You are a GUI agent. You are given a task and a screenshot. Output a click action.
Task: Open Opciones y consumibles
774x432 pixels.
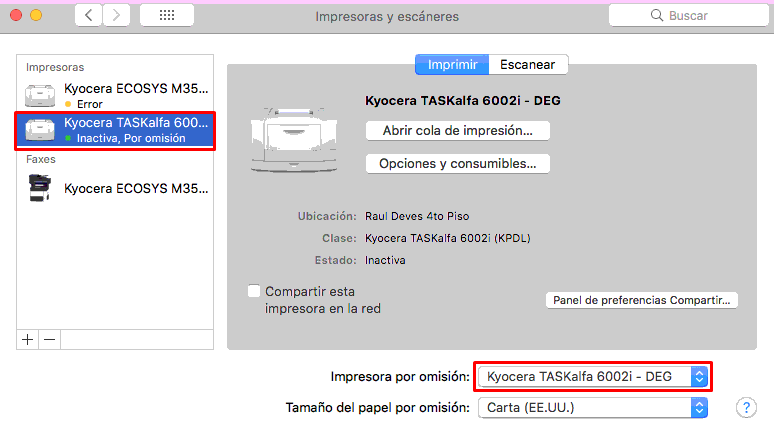point(458,164)
